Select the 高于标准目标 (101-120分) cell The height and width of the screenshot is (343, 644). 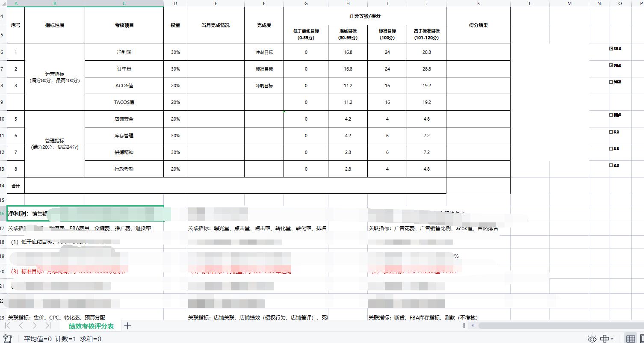pos(426,34)
